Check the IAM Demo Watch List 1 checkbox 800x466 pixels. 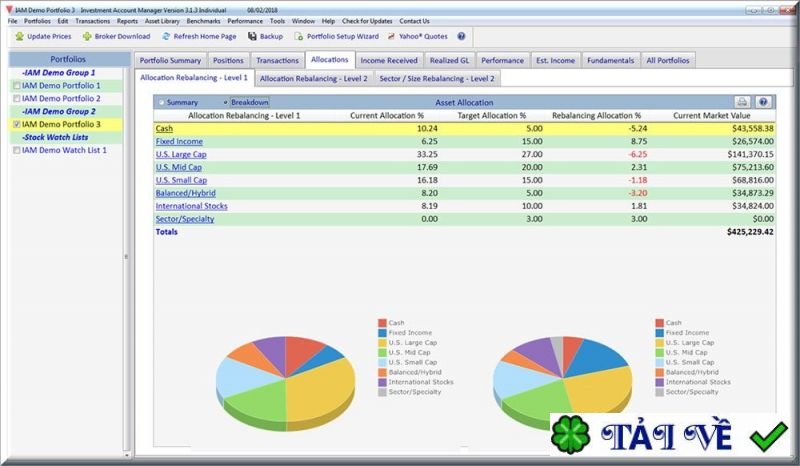17,151
